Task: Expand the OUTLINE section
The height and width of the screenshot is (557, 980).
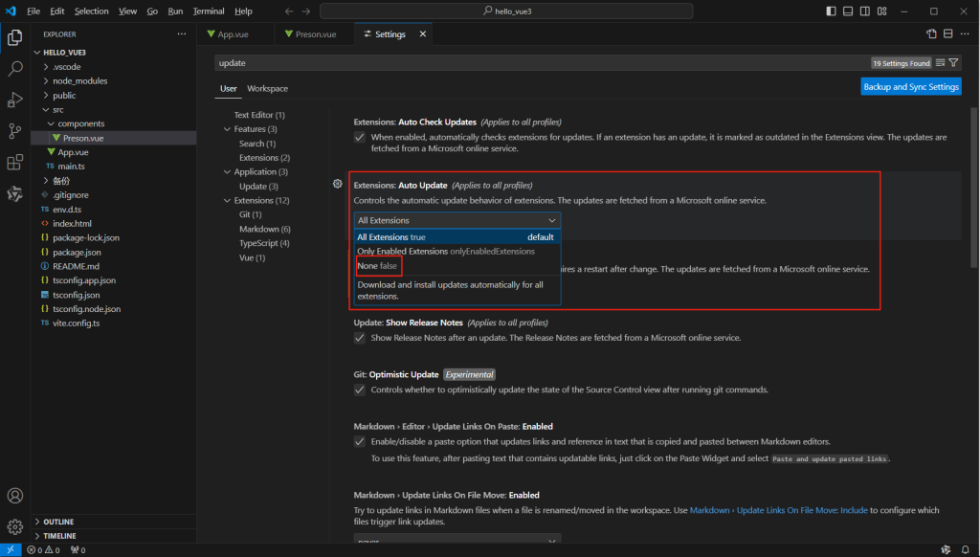Action: pos(114,522)
